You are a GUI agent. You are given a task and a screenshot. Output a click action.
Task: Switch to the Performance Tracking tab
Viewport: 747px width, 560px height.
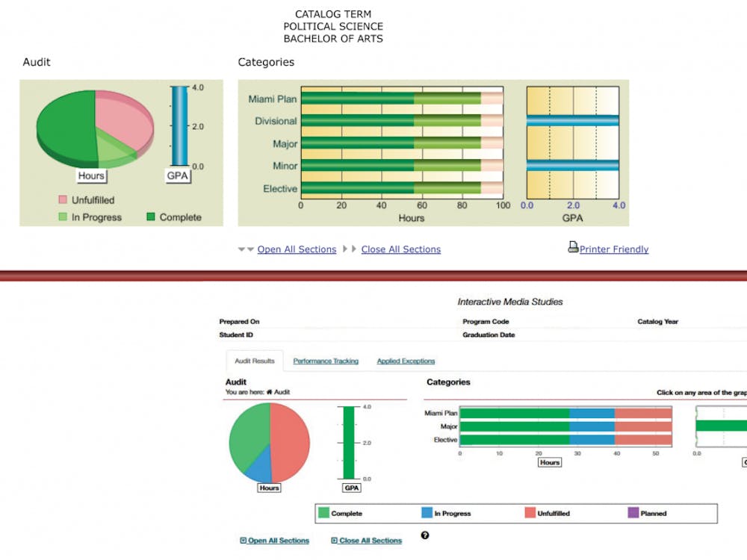(x=326, y=361)
